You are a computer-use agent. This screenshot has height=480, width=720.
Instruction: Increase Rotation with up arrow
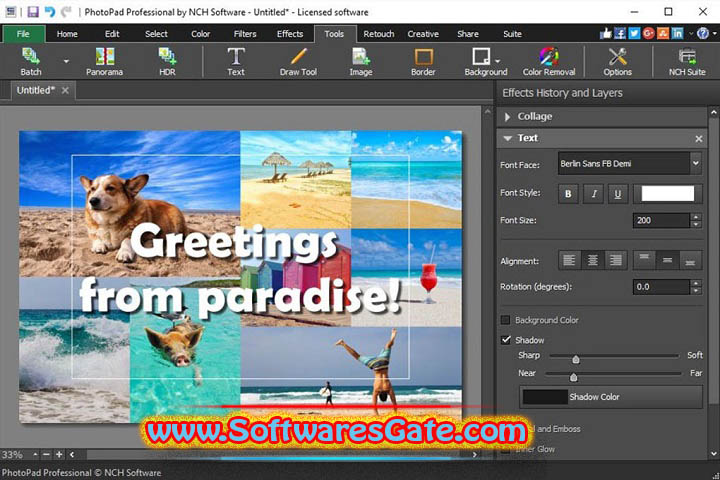696,283
